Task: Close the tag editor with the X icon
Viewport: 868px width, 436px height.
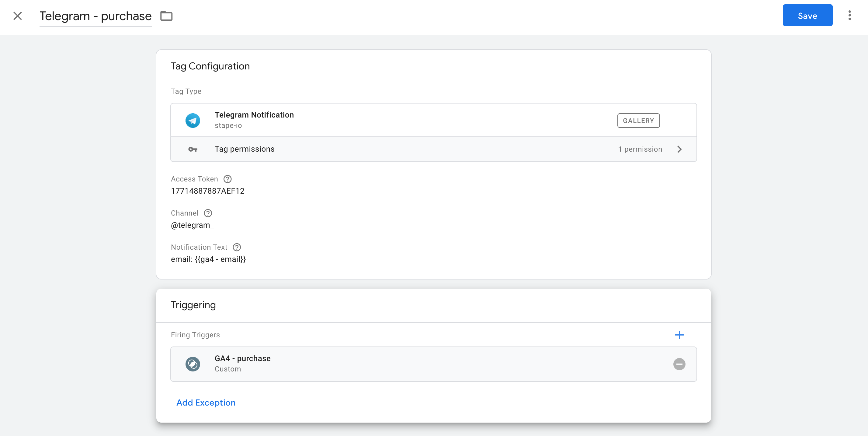Action: coord(18,16)
